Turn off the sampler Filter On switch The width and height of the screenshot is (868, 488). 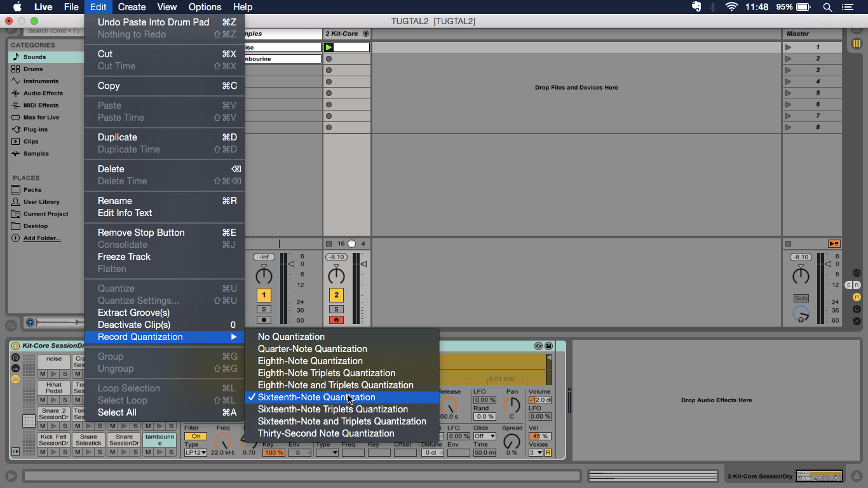(x=195, y=436)
